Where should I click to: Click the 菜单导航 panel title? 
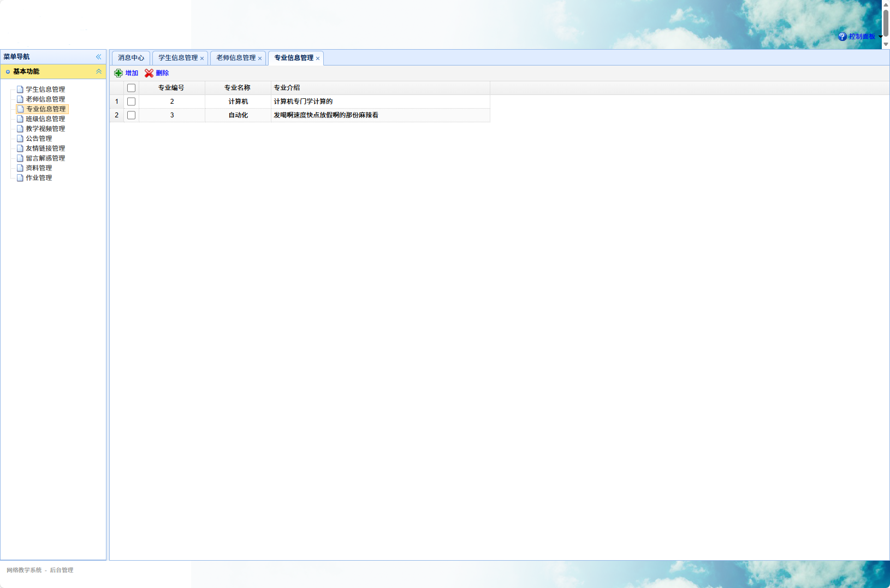(16, 57)
